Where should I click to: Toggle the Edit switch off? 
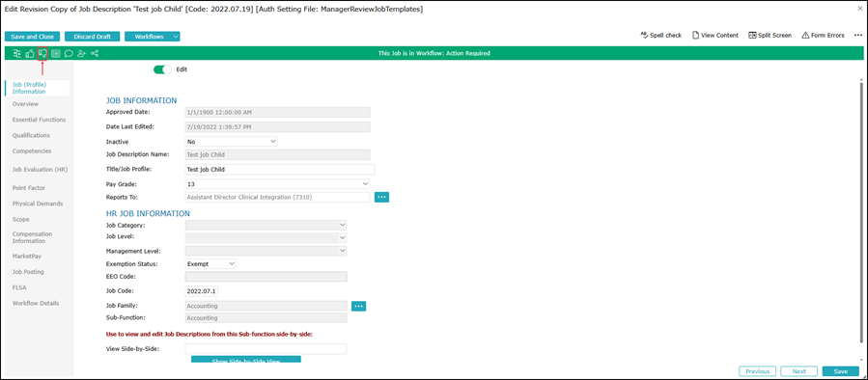[163, 69]
